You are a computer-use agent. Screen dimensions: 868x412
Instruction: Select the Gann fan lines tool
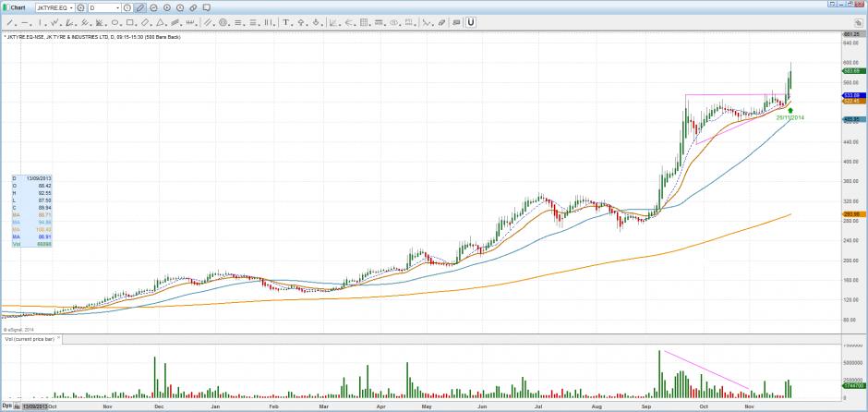pos(100,22)
